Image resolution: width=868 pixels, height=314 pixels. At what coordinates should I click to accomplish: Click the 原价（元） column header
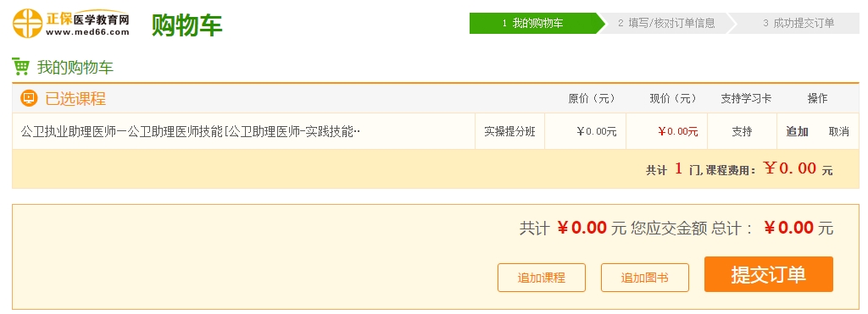(x=591, y=98)
